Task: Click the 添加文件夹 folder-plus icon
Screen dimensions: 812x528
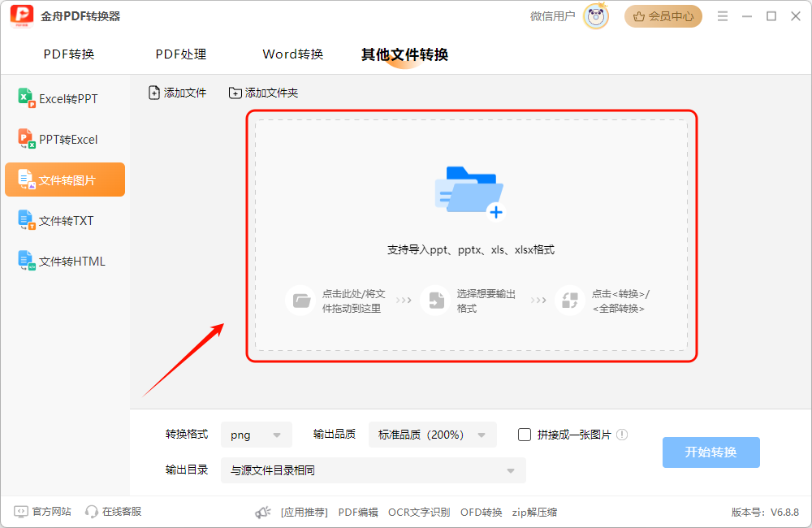Action: 235,93
